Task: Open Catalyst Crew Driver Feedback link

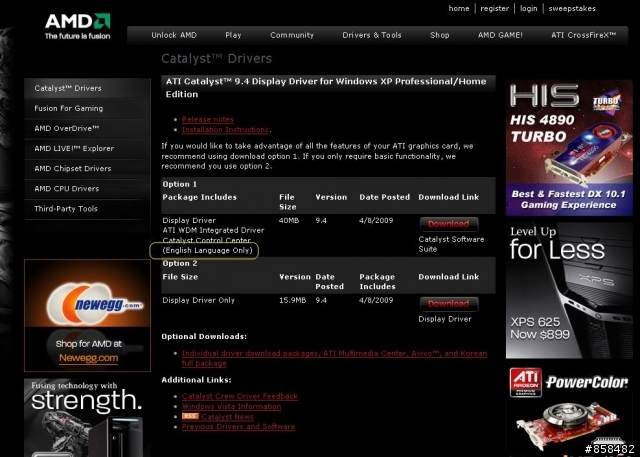Action: pos(240,396)
